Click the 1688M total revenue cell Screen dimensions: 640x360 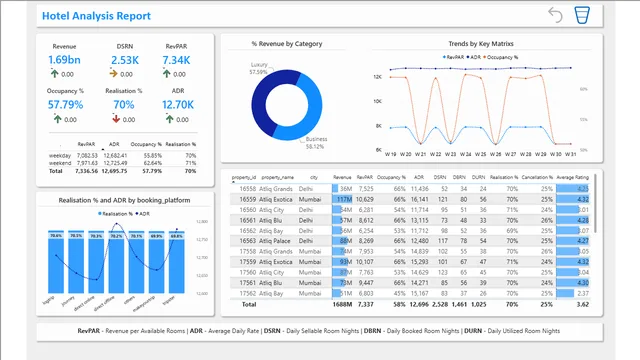tap(342, 304)
